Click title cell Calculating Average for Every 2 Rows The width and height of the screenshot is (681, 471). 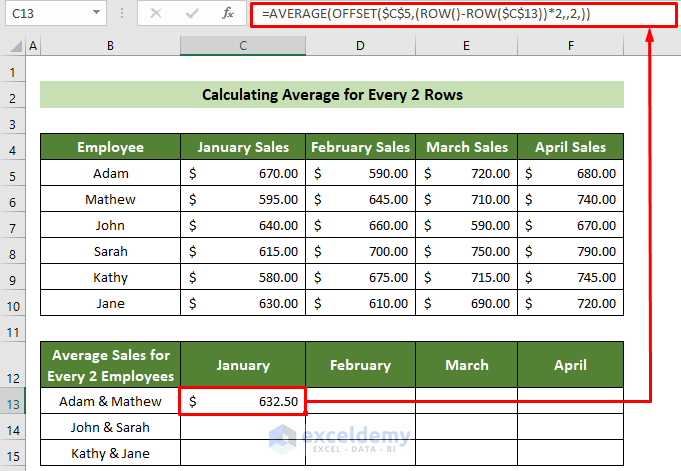point(332,95)
